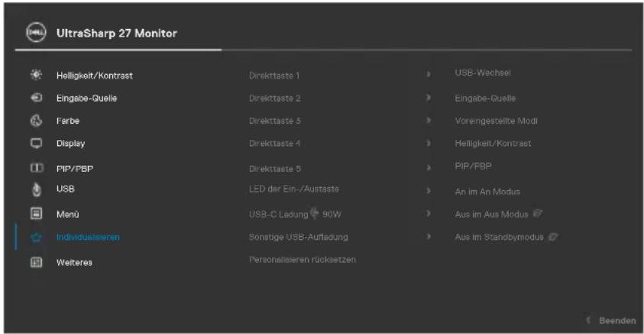Expand the Sonstige USB-Aufladung chevron
The image size is (644, 334).
(429, 236)
